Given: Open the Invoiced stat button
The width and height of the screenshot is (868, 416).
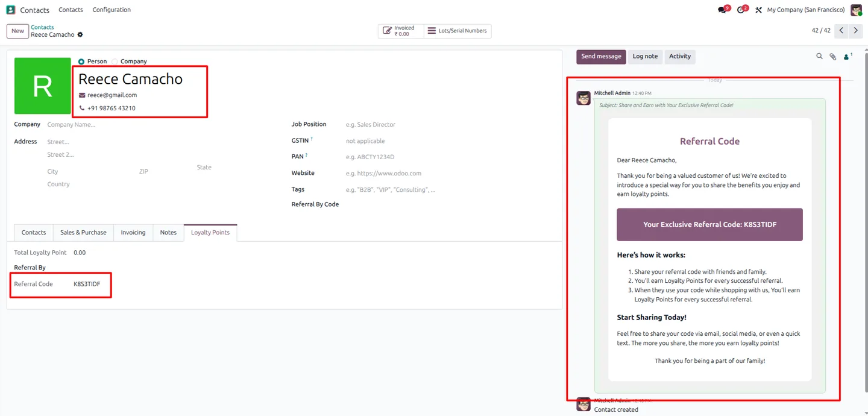Looking at the screenshot, I should point(401,31).
